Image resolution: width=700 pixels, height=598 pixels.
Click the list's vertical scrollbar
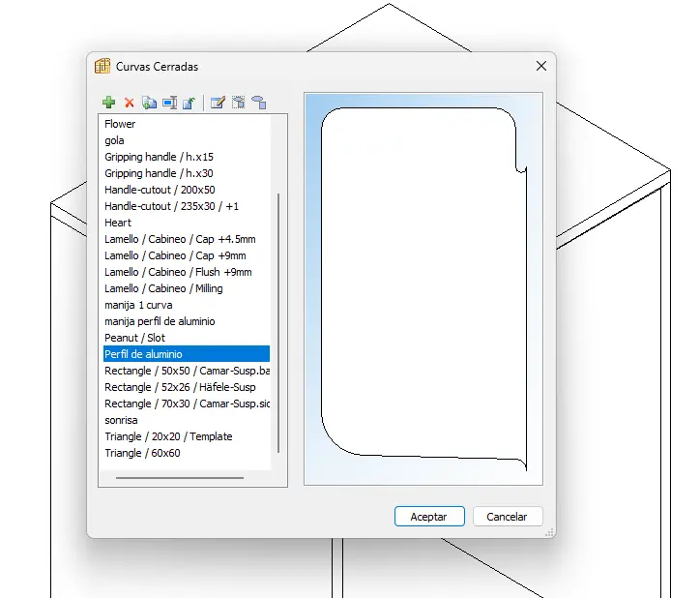coord(278,319)
